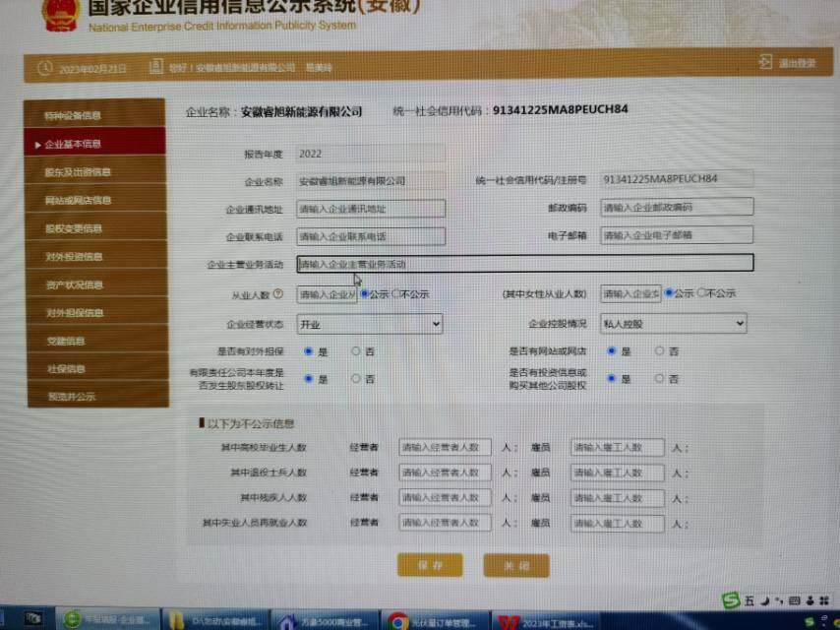This screenshot has width=840, height=630.
Task: Open the 360 browser taskbar item
Action: tap(107, 620)
